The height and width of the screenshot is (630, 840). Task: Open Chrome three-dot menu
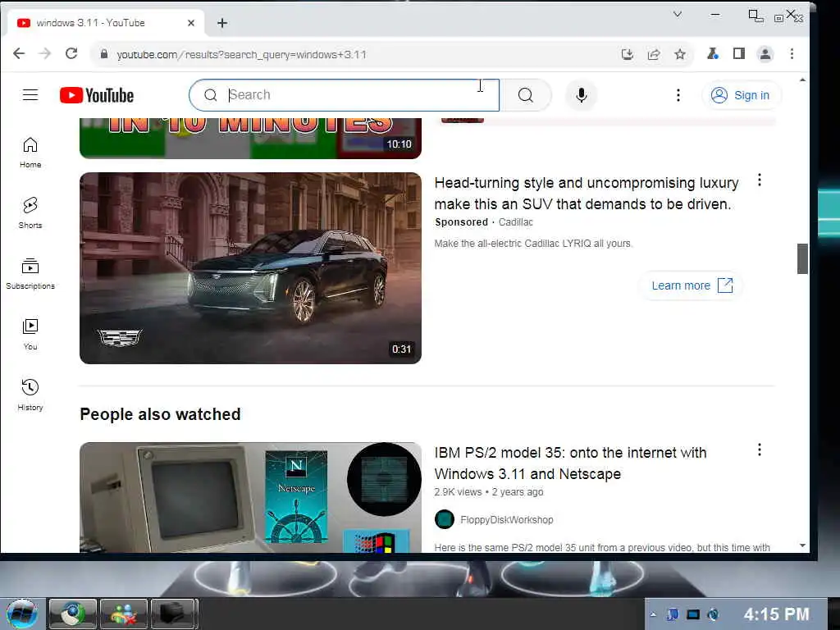point(792,53)
